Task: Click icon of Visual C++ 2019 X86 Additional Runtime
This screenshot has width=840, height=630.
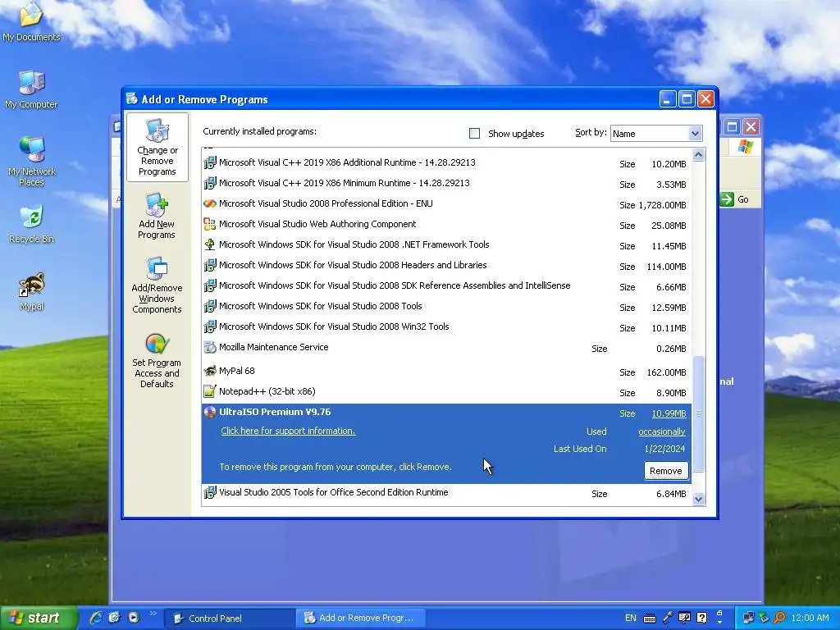Action: [210, 162]
